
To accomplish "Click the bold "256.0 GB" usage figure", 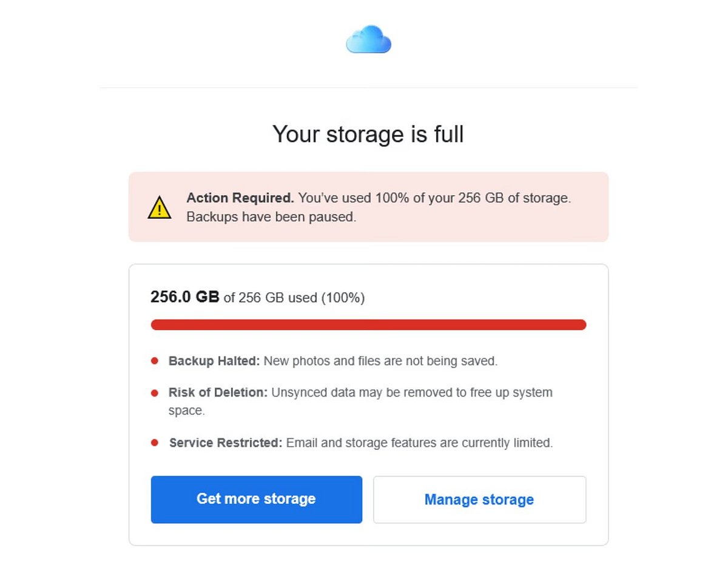I will (x=184, y=297).
